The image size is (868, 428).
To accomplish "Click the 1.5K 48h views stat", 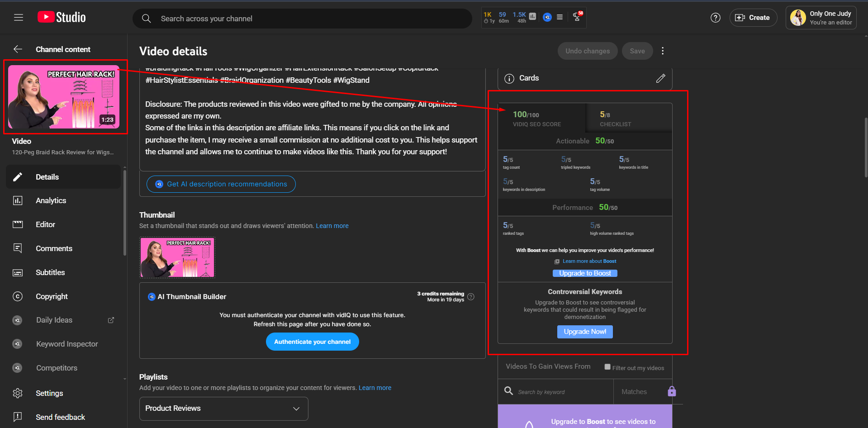I will tap(519, 17).
